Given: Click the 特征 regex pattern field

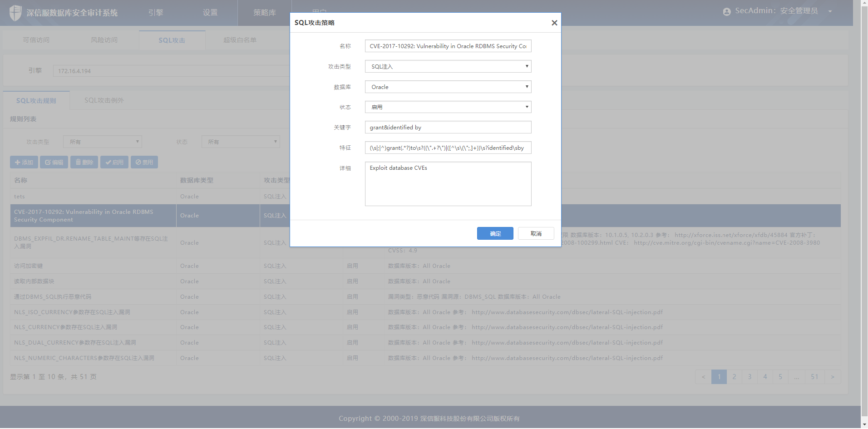Looking at the screenshot, I should [x=448, y=148].
